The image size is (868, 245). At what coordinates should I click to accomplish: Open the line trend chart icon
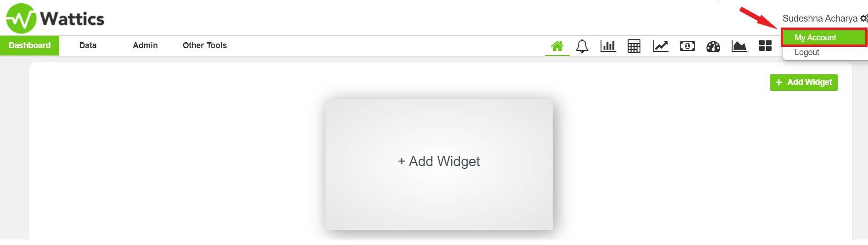[661, 46]
